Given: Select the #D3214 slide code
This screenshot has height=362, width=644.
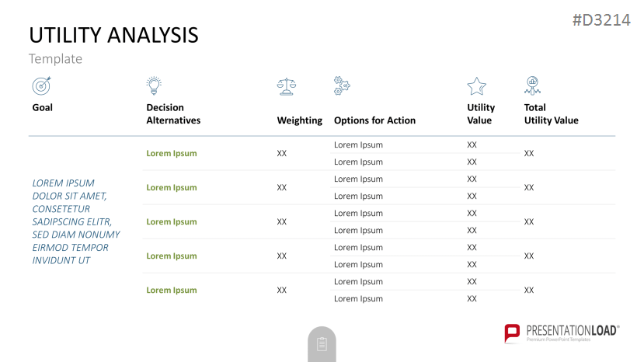Looking at the screenshot, I should 601,20.
